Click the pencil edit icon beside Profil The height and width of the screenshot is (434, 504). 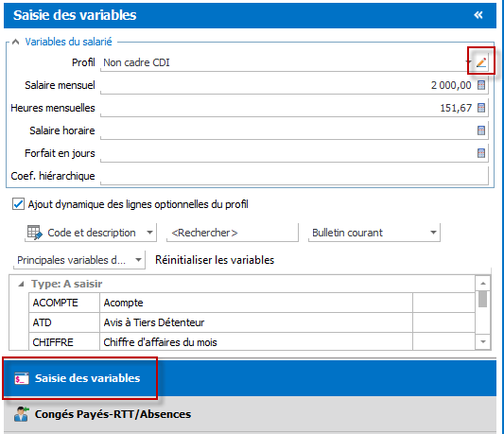[x=481, y=62]
